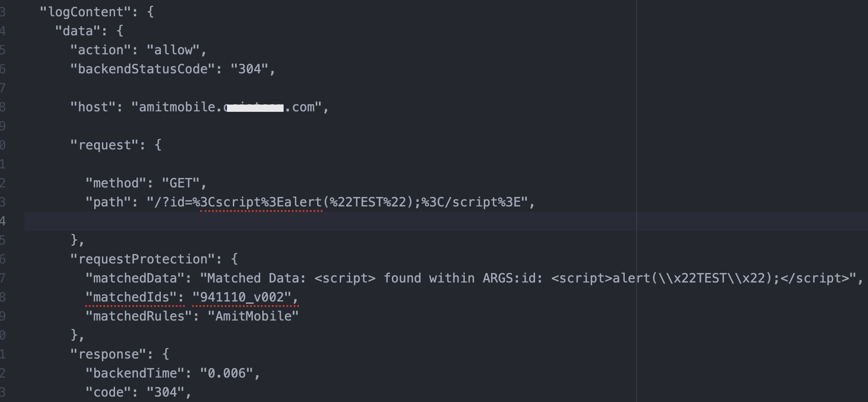Place cursor in the highlighted empty line
Screen dimensions: 868x402
317,221
